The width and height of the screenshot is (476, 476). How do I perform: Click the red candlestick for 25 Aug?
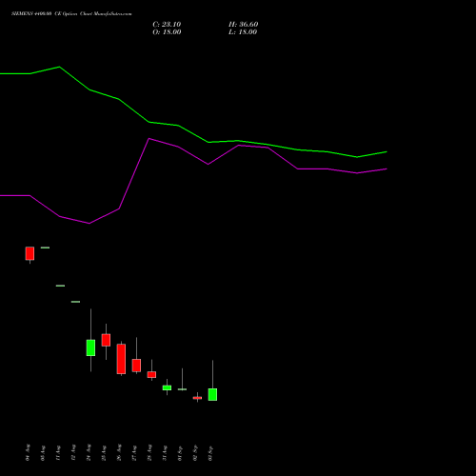(106, 340)
